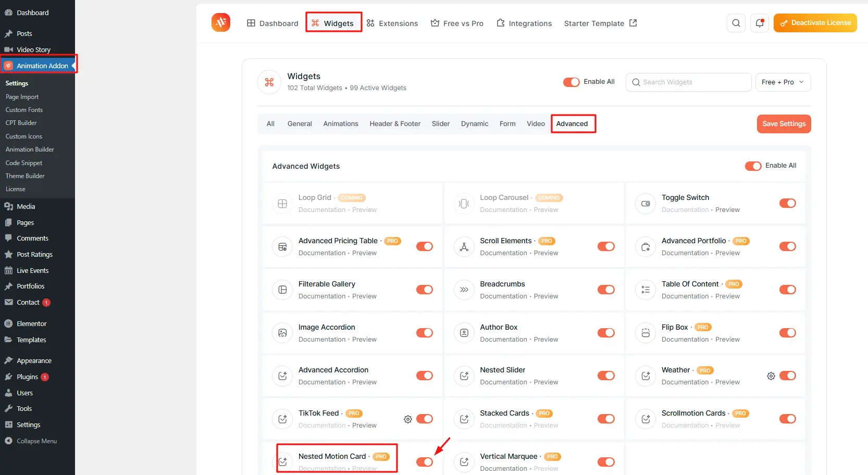Click the search icon in top bar
Viewport: 868px width, 475px height.
[736, 23]
